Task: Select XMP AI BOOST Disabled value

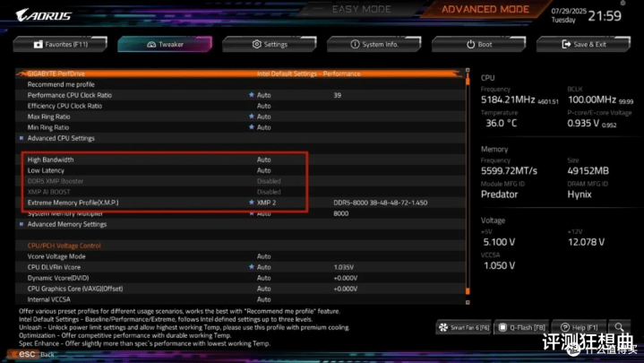Action: point(269,192)
